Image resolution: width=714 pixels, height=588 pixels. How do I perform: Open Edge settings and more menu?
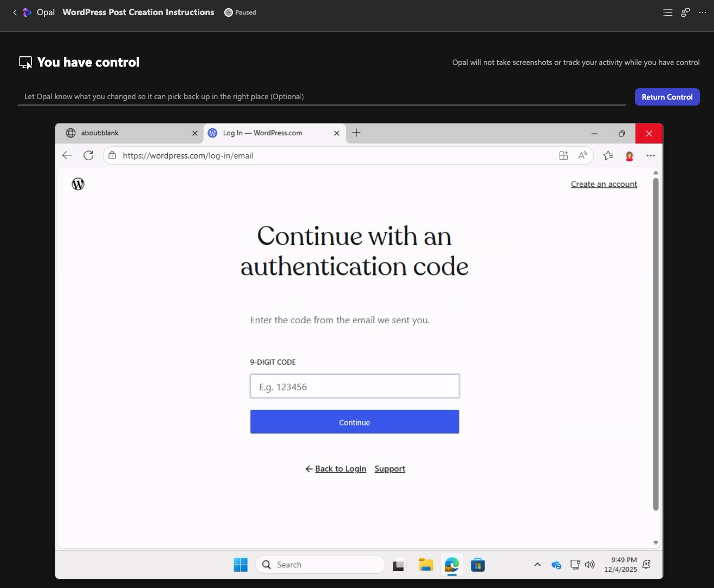(x=651, y=155)
